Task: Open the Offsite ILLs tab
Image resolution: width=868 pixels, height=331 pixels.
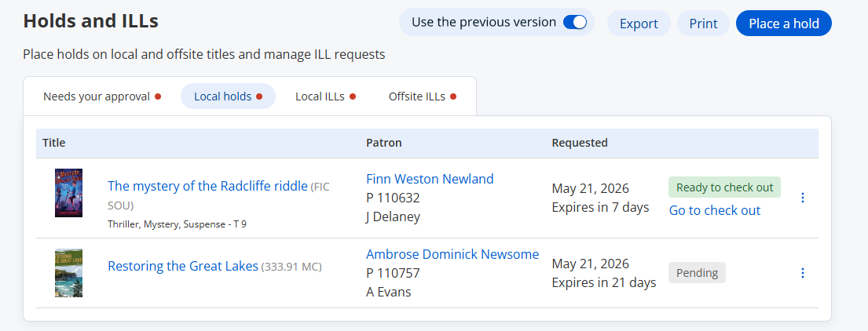Action: [x=423, y=96]
